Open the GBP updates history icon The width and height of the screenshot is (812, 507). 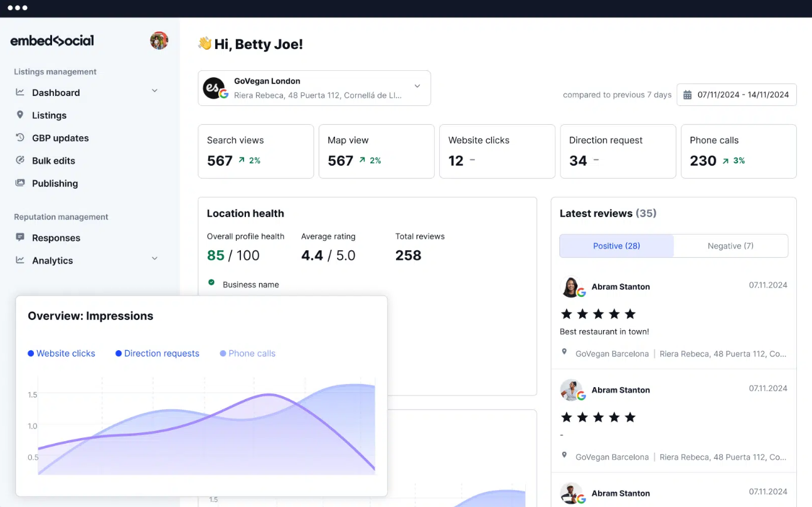20,137
